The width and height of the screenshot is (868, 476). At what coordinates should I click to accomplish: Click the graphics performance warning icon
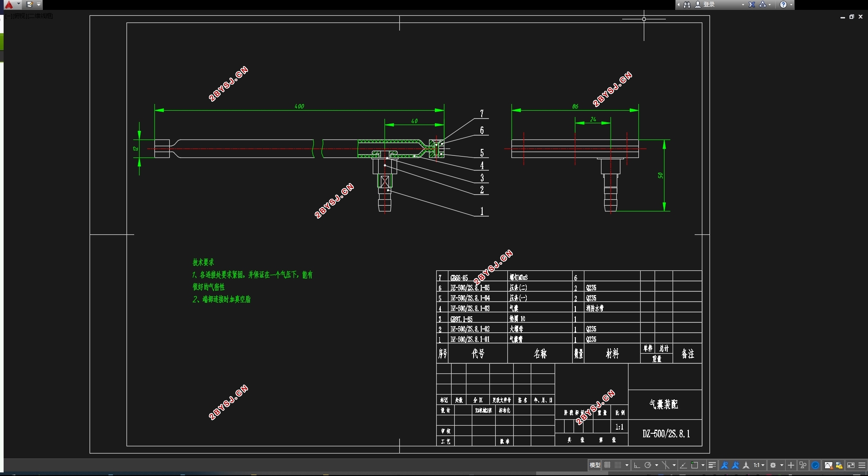click(829, 465)
